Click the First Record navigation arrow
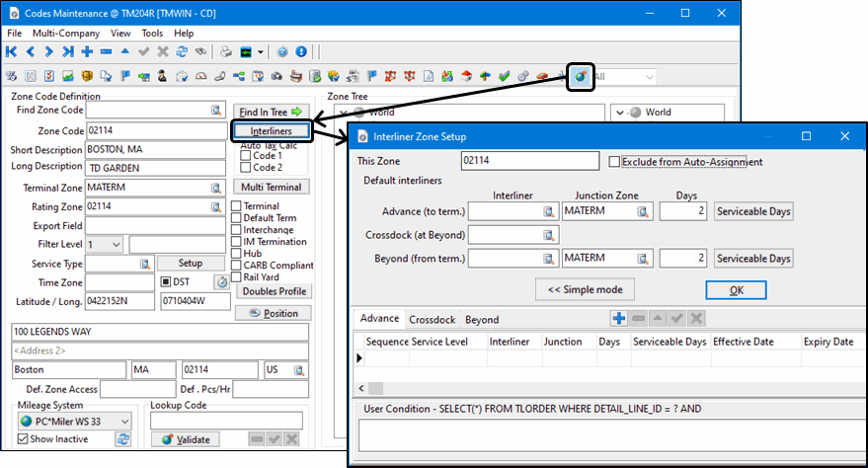This screenshot has height=468, width=868. coord(12,51)
